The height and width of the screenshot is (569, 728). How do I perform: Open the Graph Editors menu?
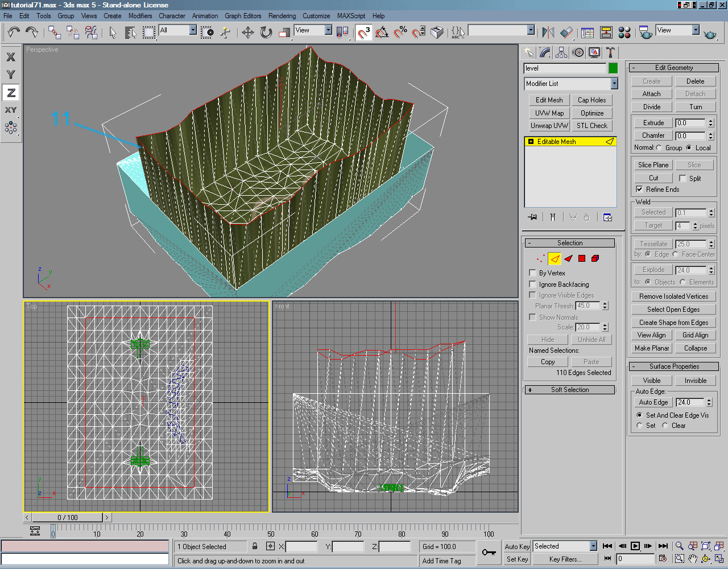tap(243, 16)
